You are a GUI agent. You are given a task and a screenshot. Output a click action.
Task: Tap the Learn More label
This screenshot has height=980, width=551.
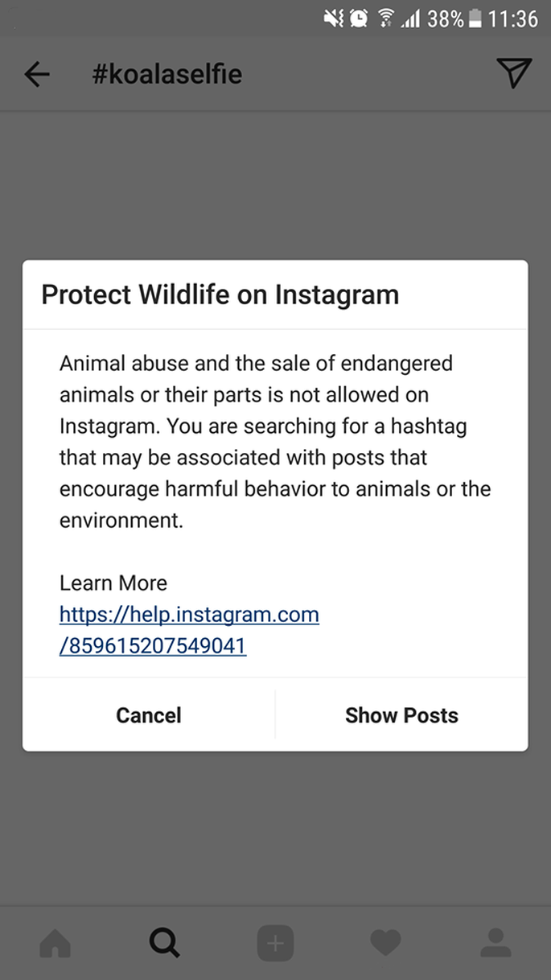coord(113,583)
